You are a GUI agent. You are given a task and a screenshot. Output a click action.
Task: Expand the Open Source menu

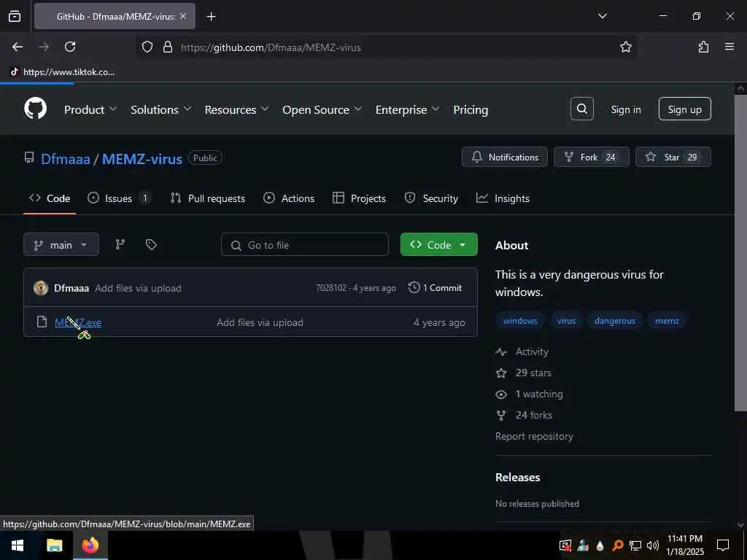pyautogui.click(x=322, y=109)
